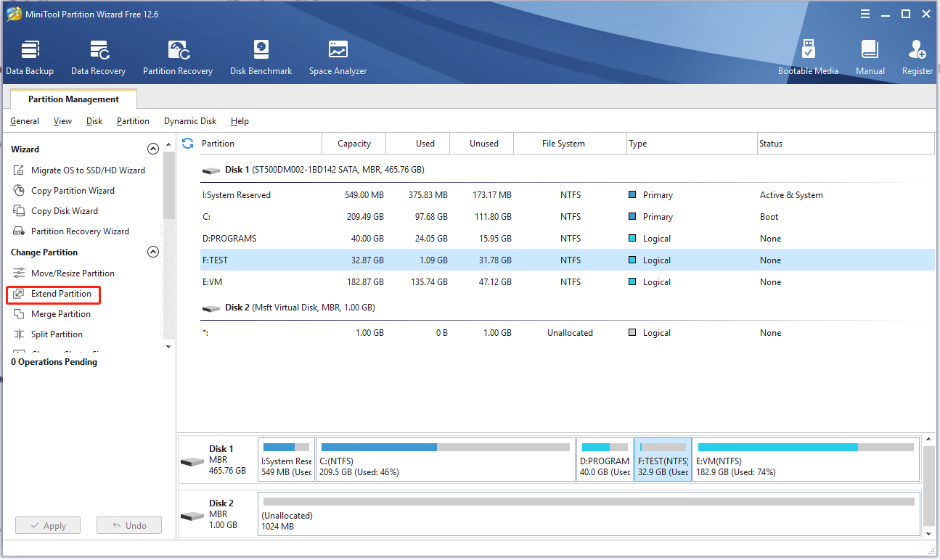Open the Dynamic Disk menu
940x560 pixels.
point(190,121)
